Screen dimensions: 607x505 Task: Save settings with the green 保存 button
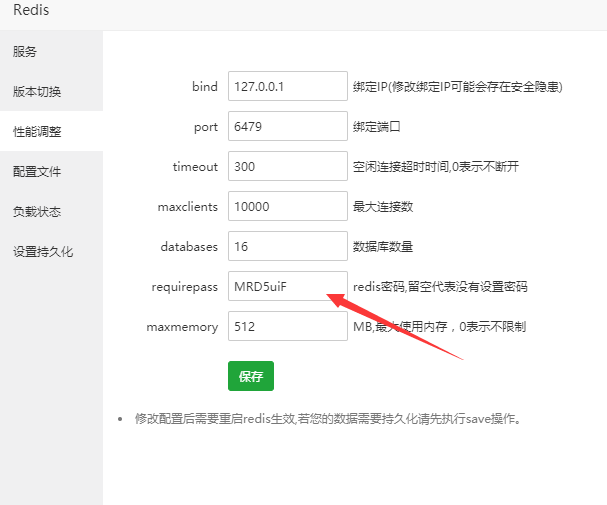click(251, 376)
